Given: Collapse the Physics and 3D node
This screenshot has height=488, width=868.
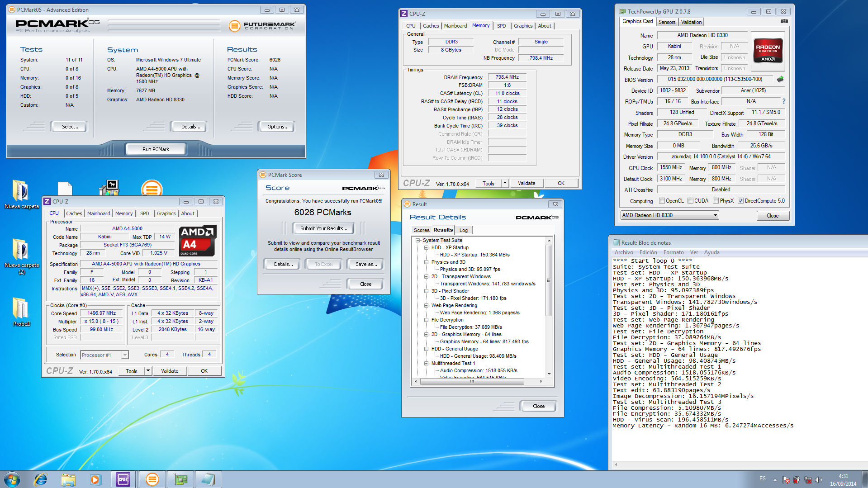Looking at the screenshot, I should [426, 262].
